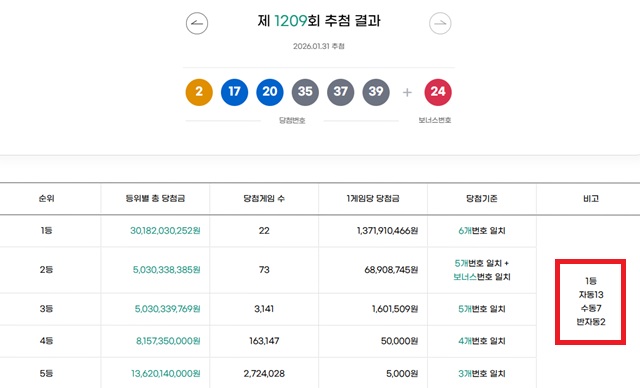This screenshot has height=388, width=640.
Task: Select winning ball number 20
Action: (x=270, y=92)
